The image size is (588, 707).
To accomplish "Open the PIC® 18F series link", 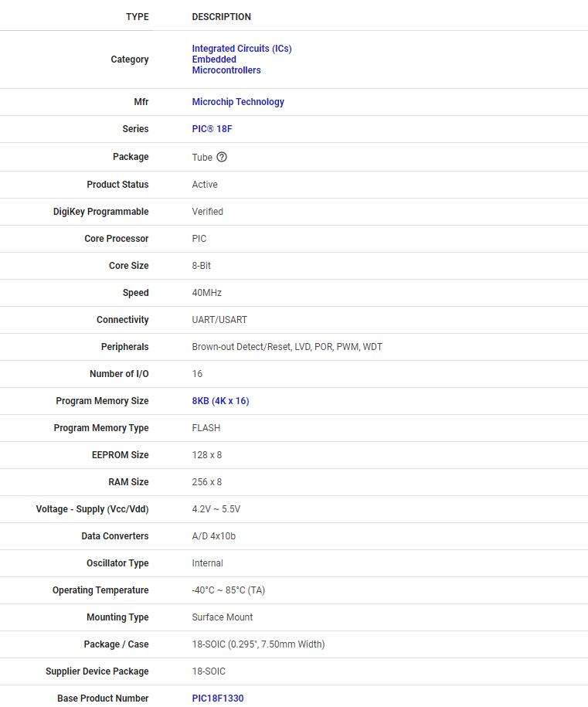I will pyautogui.click(x=212, y=129).
